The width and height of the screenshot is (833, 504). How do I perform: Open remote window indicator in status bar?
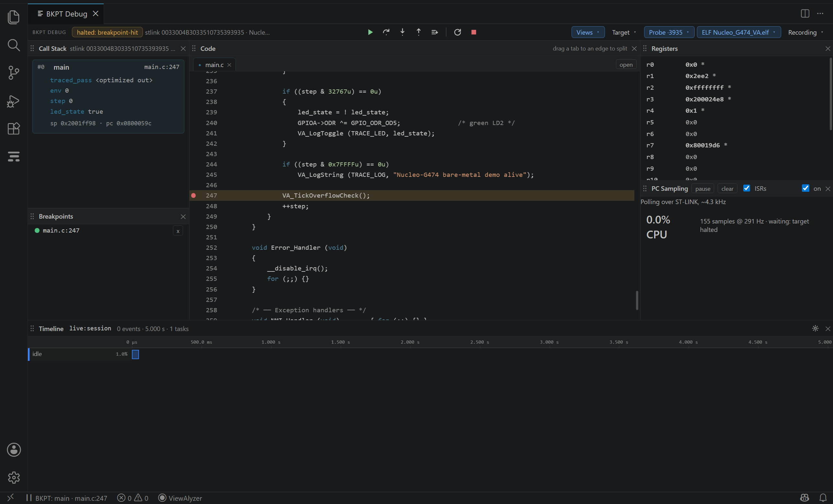(x=10, y=498)
